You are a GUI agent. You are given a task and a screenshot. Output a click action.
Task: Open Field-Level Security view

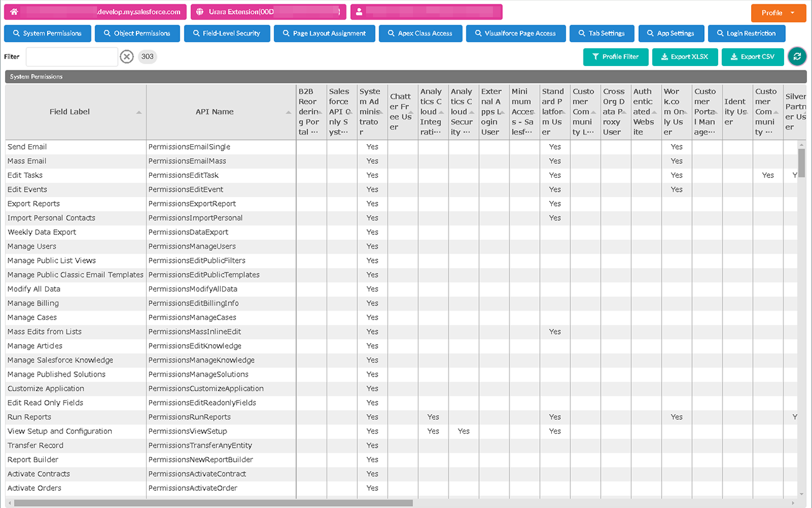point(227,34)
